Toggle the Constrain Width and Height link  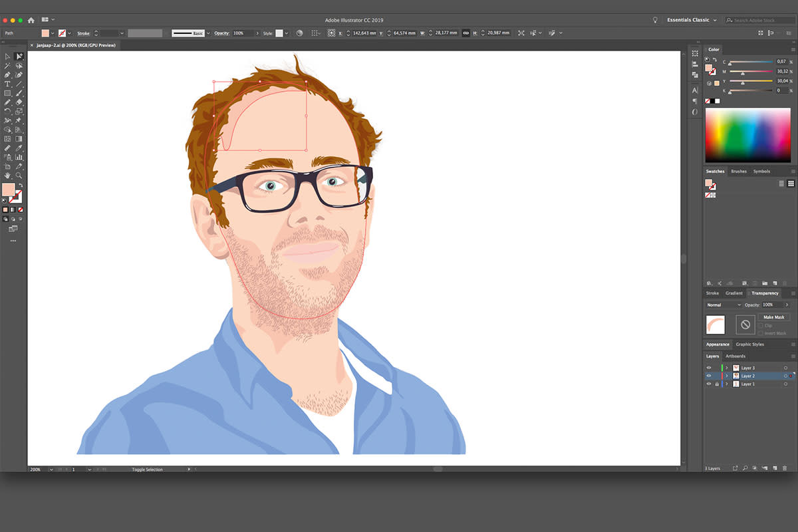tap(465, 33)
